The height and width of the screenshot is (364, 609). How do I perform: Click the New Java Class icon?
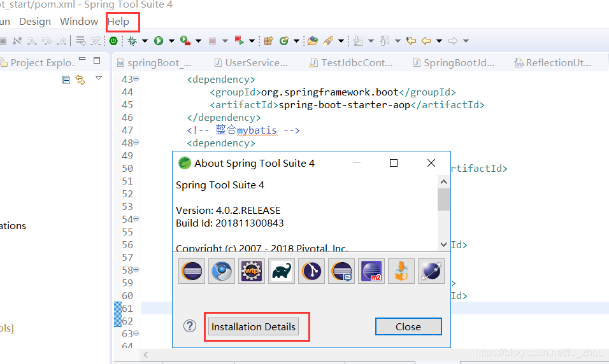pos(284,41)
